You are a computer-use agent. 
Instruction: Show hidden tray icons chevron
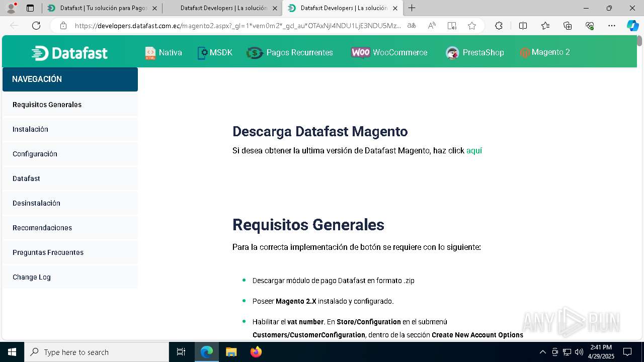[x=542, y=352]
